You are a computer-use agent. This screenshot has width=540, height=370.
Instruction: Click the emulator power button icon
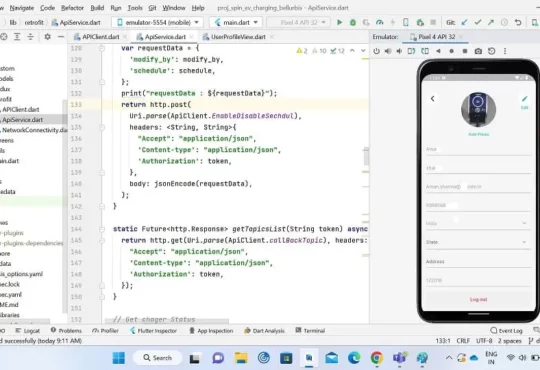(x=376, y=51)
